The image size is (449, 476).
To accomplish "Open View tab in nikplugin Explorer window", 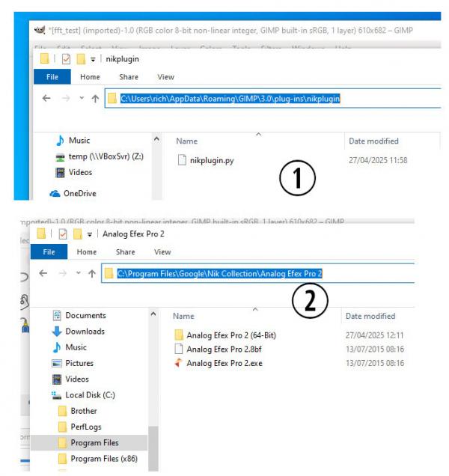I will 166,77.
